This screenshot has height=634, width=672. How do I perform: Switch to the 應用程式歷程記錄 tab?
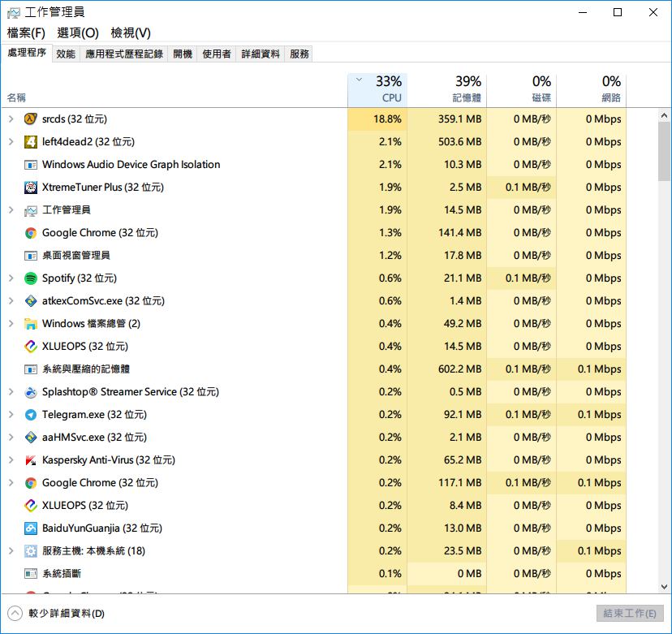click(124, 54)
